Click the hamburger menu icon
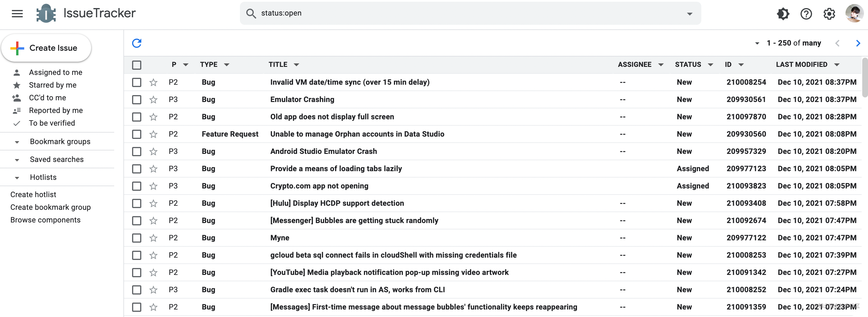The width and height of the screenshot is (868, 317). click(x=17, y=14)
